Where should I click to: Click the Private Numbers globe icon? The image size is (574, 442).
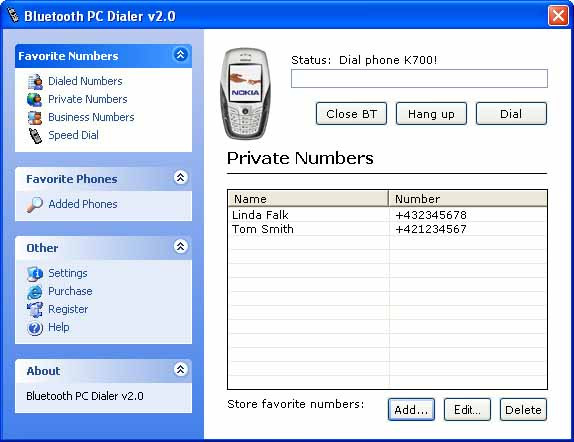35,99
